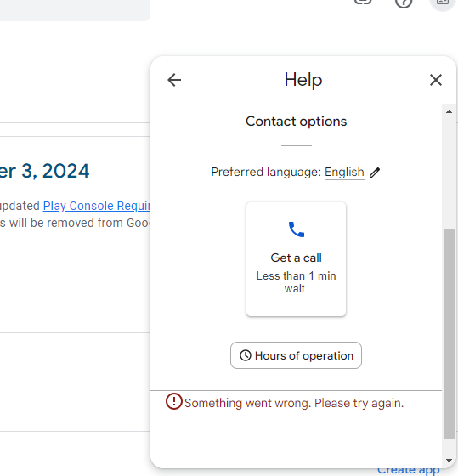Click the help panel scroll up arrow
Image resolution: width=458 pixels, height=476 pixels.
[x=449, y=111]
